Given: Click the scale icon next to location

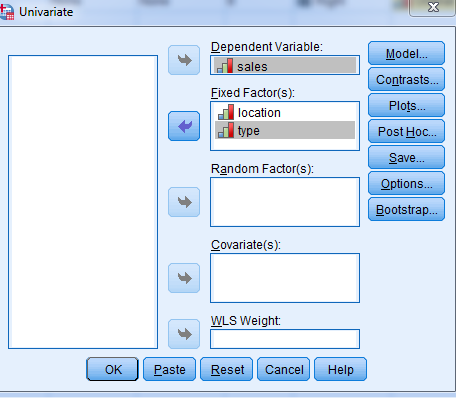Looking at the screenshot, I should [226, 112].
